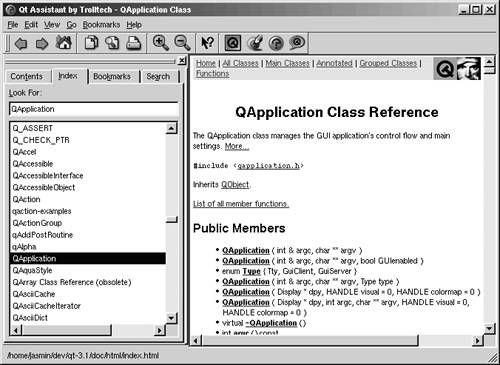500x365 pixels.
Task: Select QAquaStyle in the index list
Action: 88,270
